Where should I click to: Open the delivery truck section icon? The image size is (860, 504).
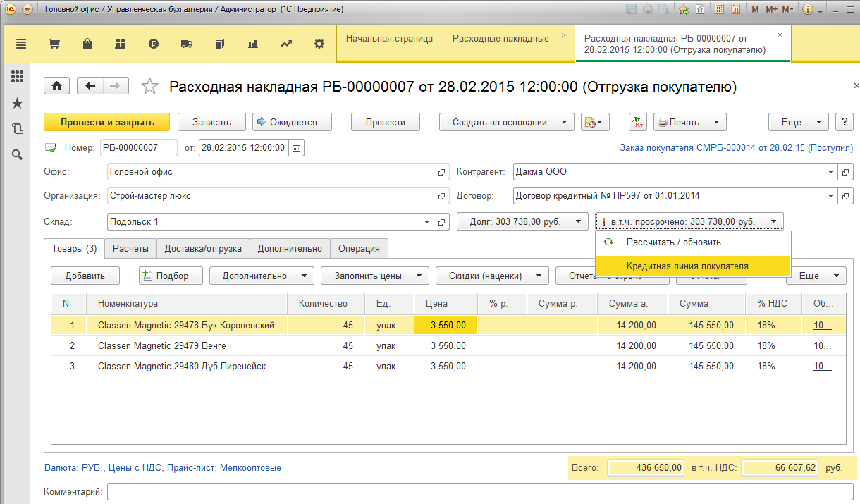(x=187, y=44)
